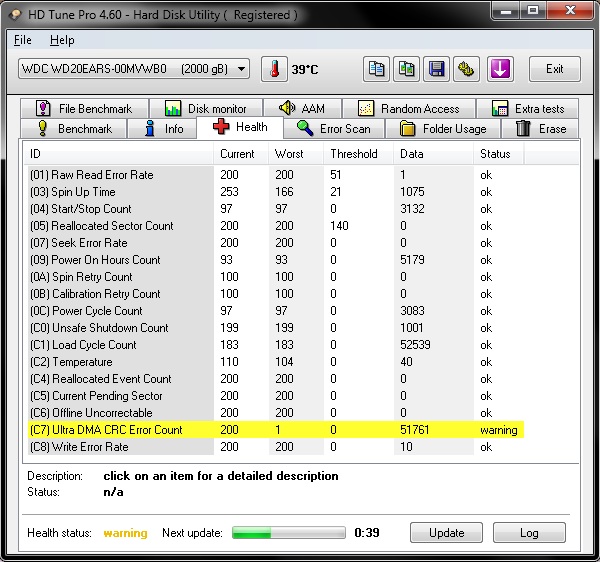Click the Exit button
This screenshot has width=600, height=562.
(x=555, y=69)
